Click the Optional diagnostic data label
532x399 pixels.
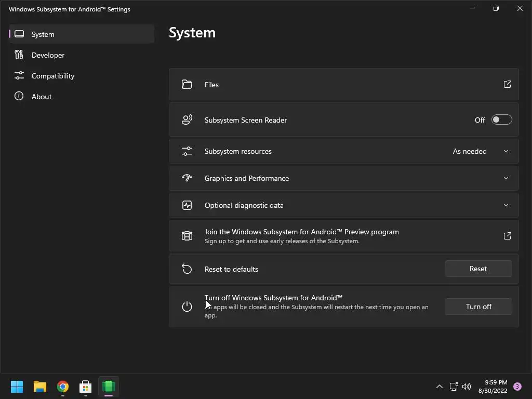click(x=244, y=205)
